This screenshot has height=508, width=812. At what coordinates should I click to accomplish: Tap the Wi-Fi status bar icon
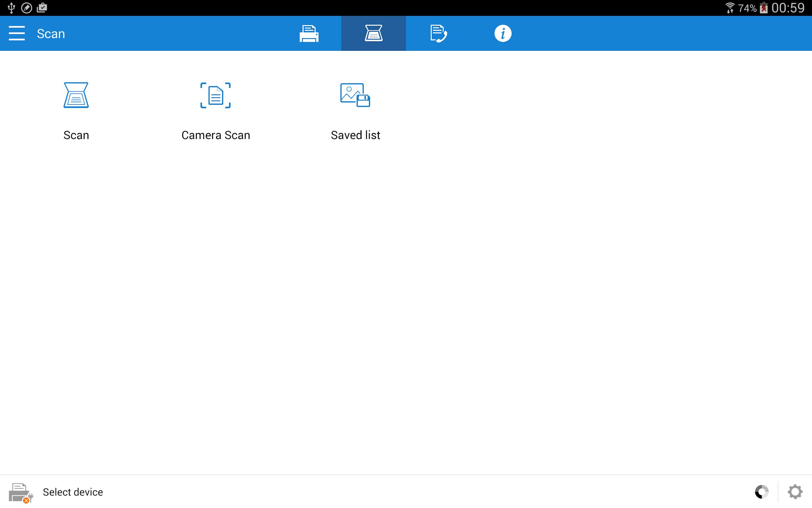(730, 8)
